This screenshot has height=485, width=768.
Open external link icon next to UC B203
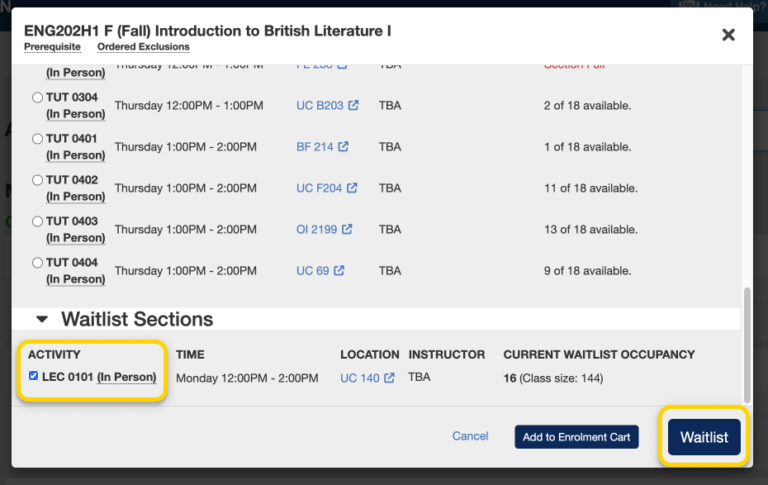coord(353,106)
